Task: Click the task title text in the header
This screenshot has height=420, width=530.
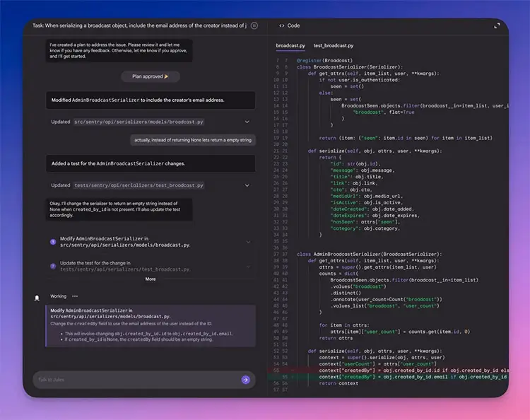Action: point(140,25)
